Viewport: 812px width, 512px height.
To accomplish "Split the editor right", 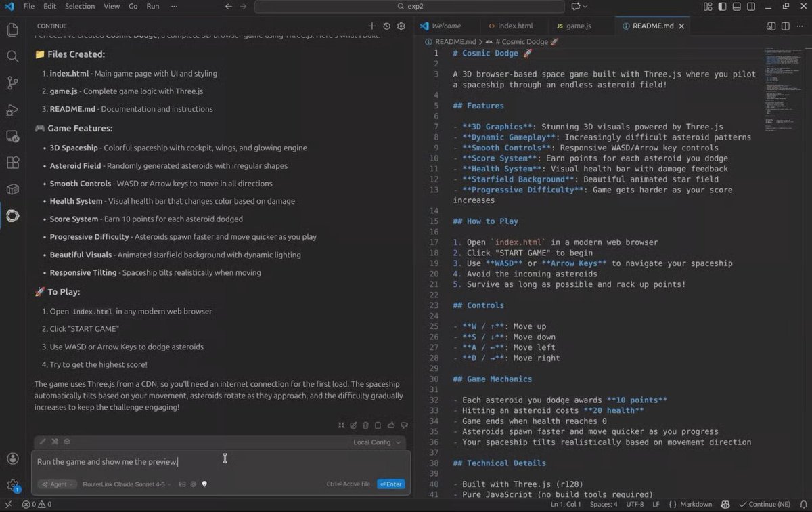I will click(x=785, y=26).
